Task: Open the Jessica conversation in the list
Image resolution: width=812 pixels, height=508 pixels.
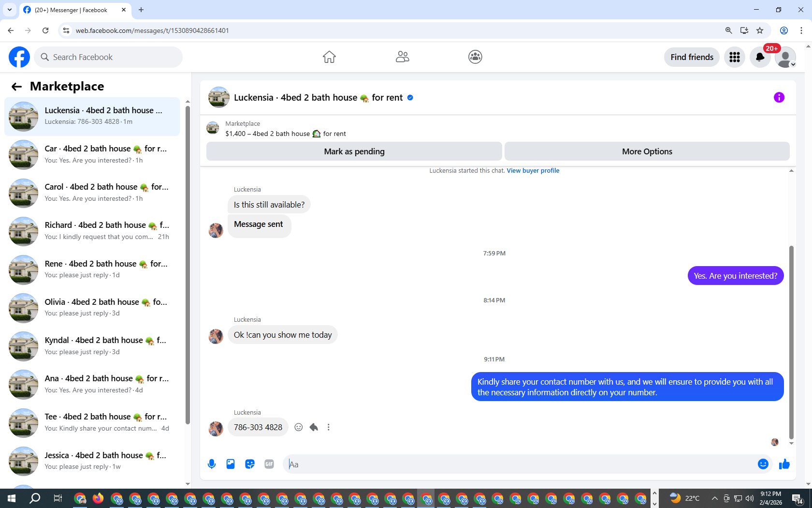Action: point(92,461)
